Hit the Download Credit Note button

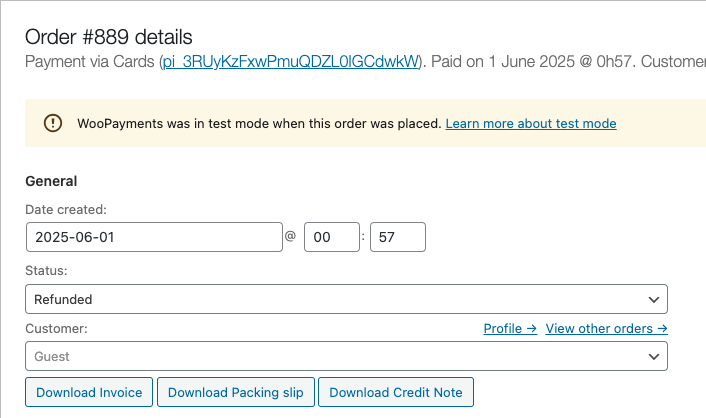click(396, 392)
